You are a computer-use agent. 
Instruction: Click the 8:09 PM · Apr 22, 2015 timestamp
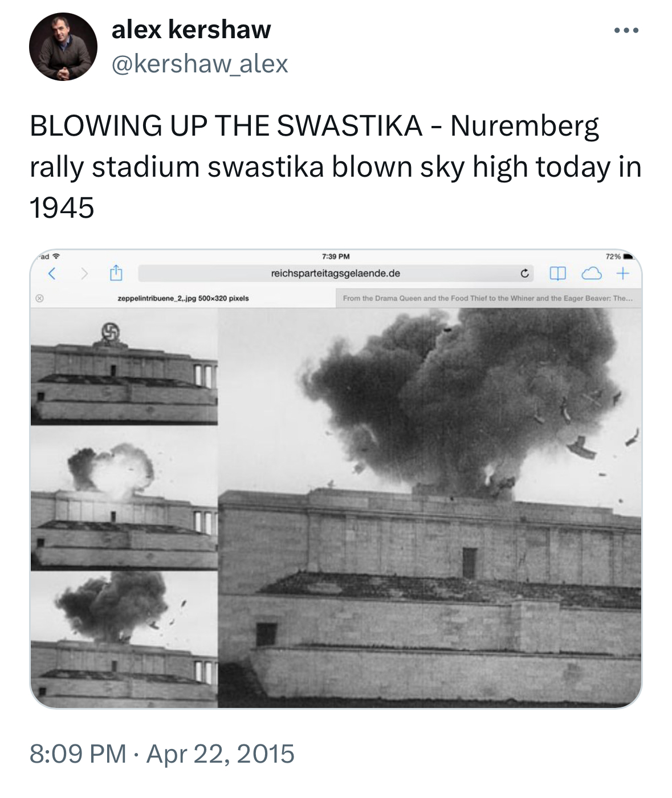[162, 754]
